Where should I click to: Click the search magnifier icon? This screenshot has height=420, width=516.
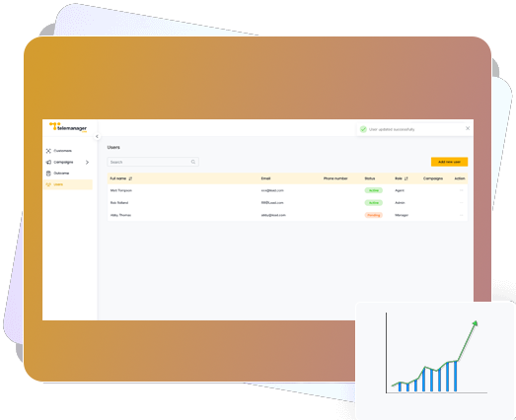click(193, 162)
